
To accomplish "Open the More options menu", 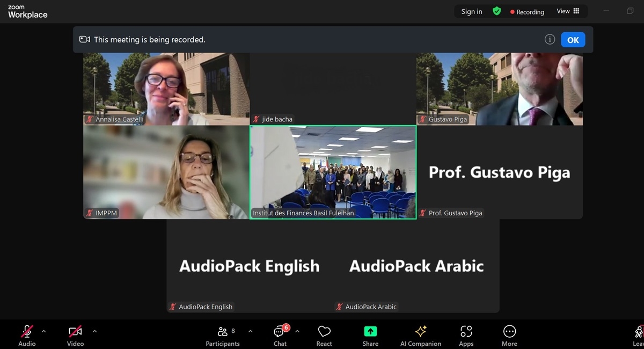I will click(509, 335).
